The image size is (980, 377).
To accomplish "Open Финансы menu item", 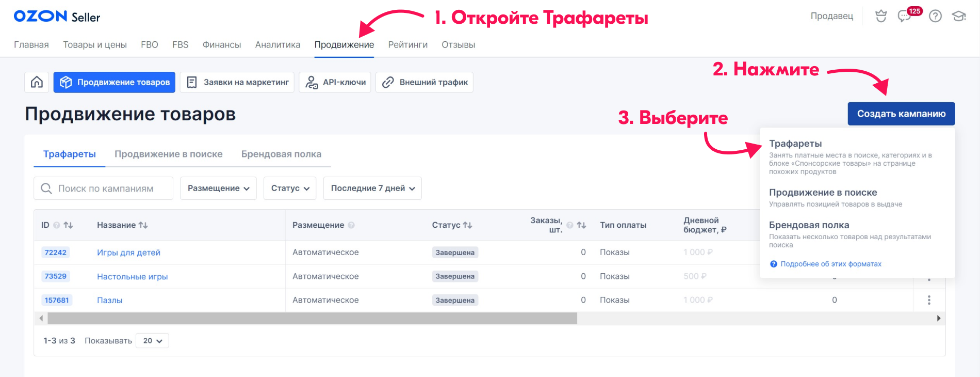I will pos(222,45).
